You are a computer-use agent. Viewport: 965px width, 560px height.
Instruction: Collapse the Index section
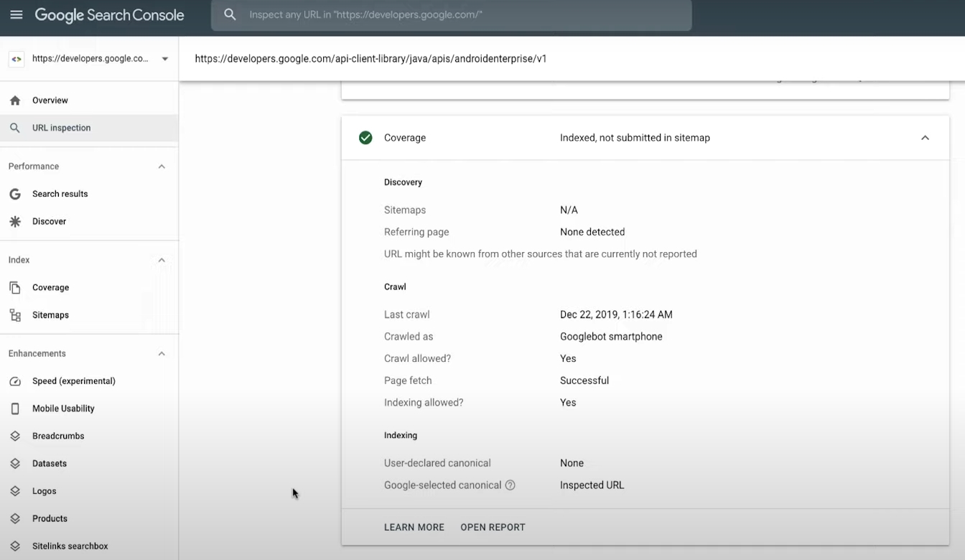162,260
